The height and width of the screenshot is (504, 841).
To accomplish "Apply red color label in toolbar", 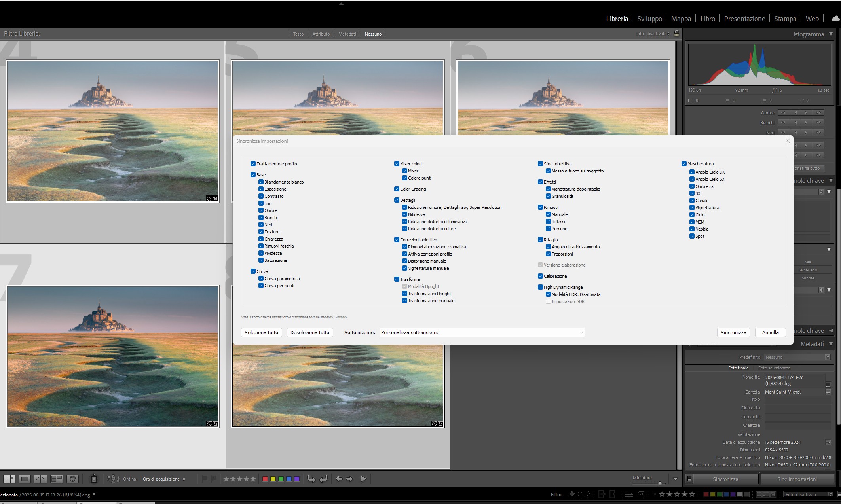I will point(265,479).
